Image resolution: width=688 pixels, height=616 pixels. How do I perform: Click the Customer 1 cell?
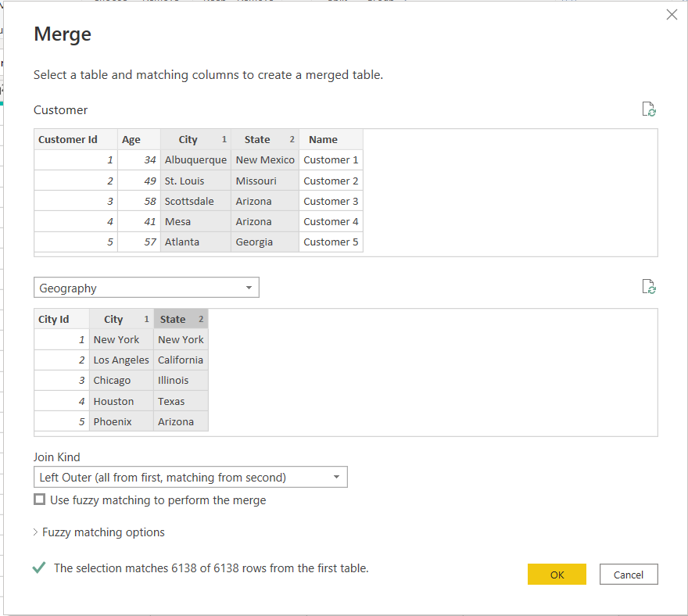[331, 160]
